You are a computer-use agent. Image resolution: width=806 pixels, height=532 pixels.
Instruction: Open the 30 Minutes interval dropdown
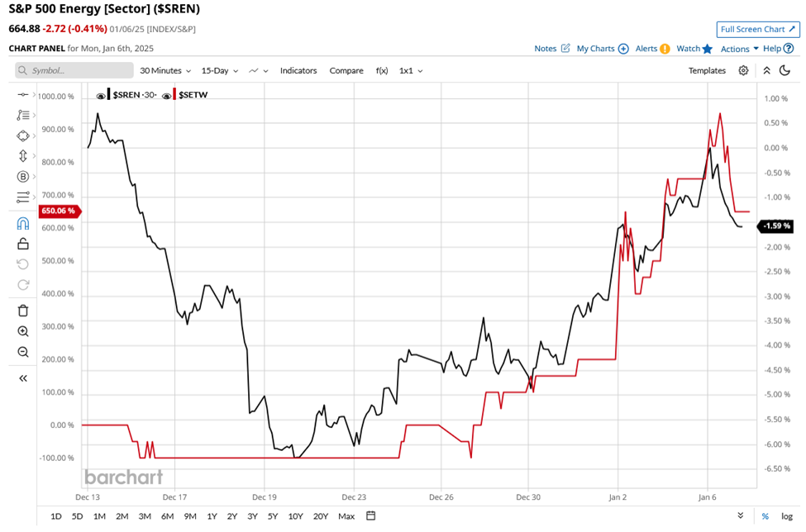(165, 71)
